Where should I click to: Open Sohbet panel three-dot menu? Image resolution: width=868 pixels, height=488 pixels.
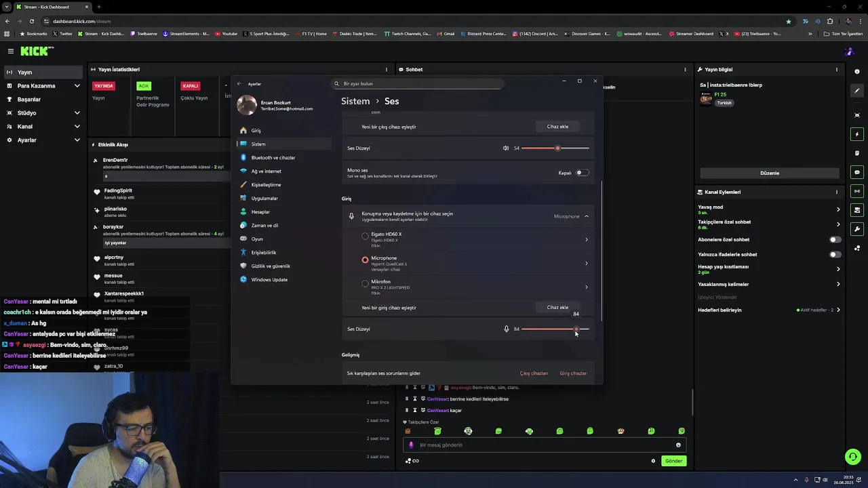[x=685, y=69]
